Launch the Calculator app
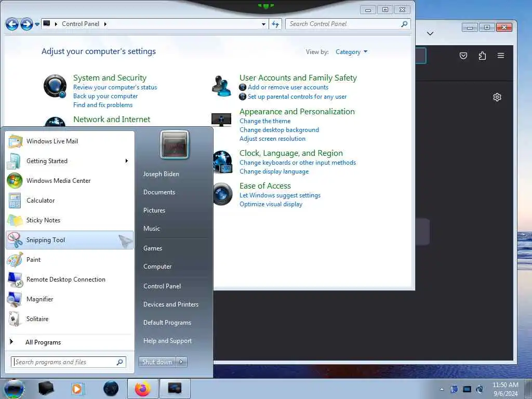Viewport: 532px width, 399px height. pyautogui.click(x=70, y=200)
